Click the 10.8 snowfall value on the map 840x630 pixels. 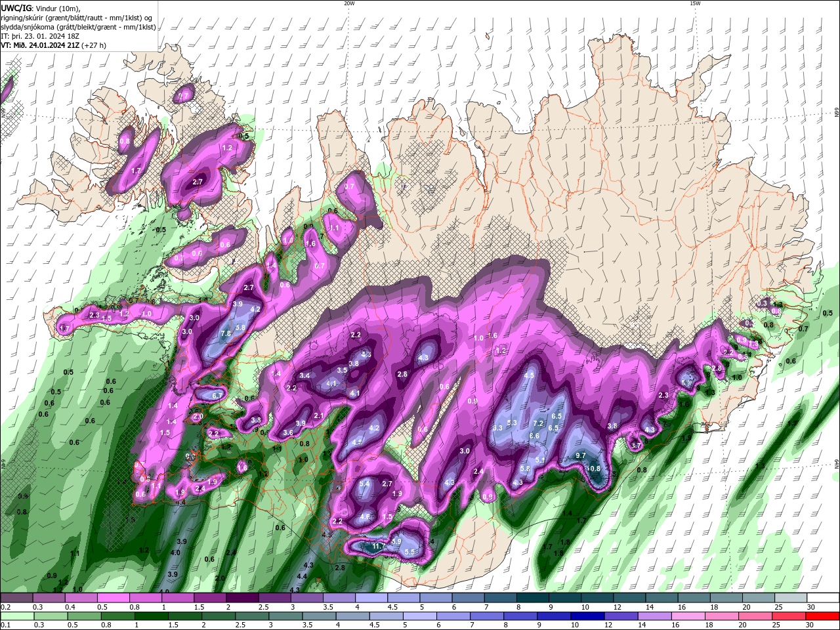coord(593,469)
